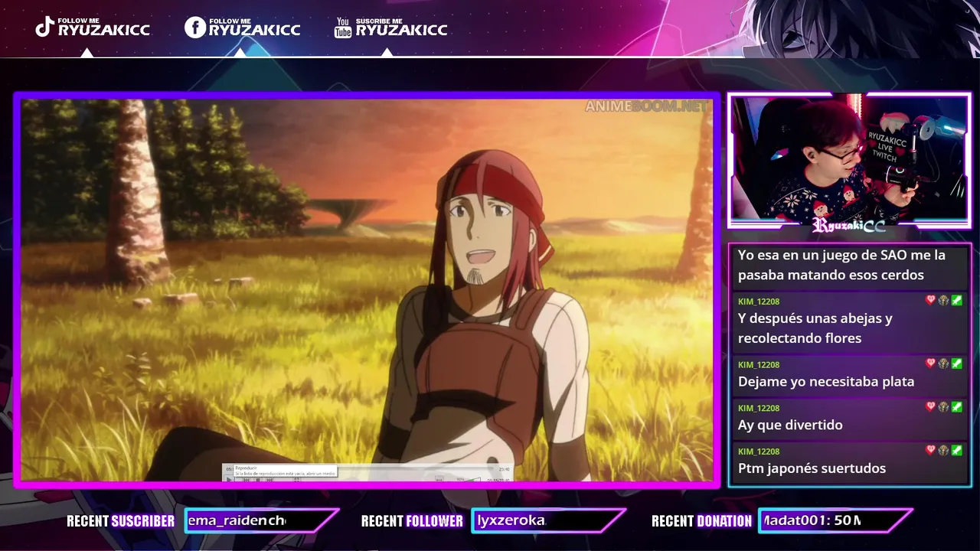Select chat message 'Yo esa en un juego de SAO'
The image size is (980, 551).
pyautogui.click(x=850, y=266)
